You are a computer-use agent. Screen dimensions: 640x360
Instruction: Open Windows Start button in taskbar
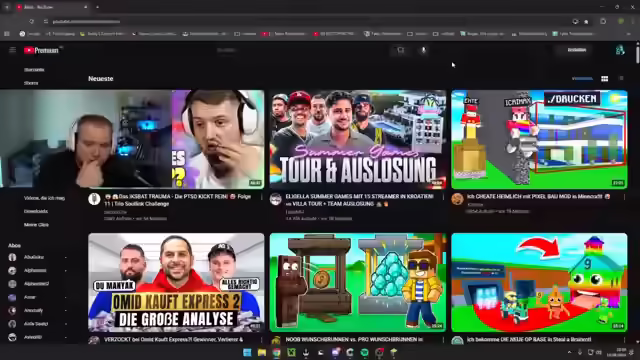click(x=247, y=352)
